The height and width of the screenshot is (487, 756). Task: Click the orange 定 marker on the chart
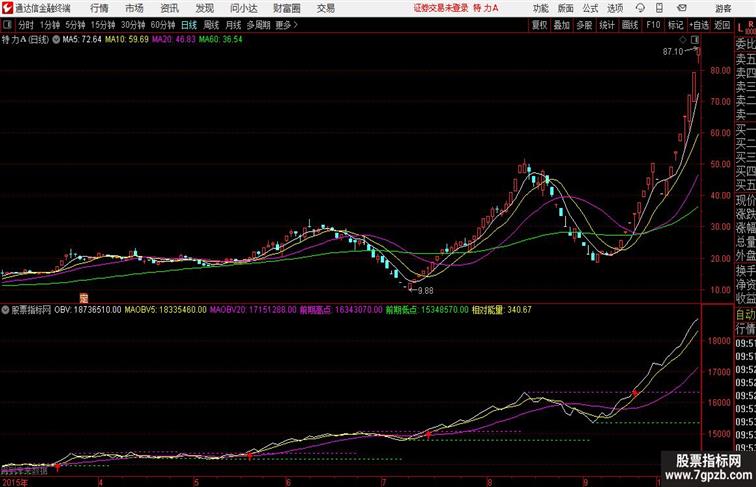pos(83,298)
